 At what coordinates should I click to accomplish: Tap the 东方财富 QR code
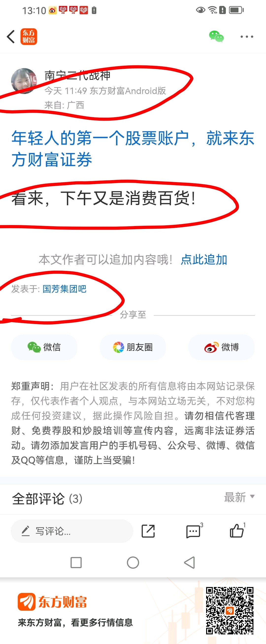(x=230, y=610)
